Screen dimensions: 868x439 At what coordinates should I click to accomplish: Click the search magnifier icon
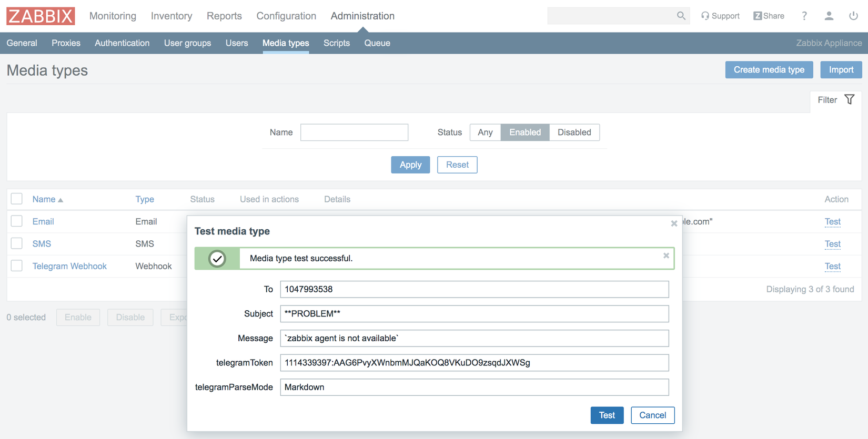(x=681, y=16)
